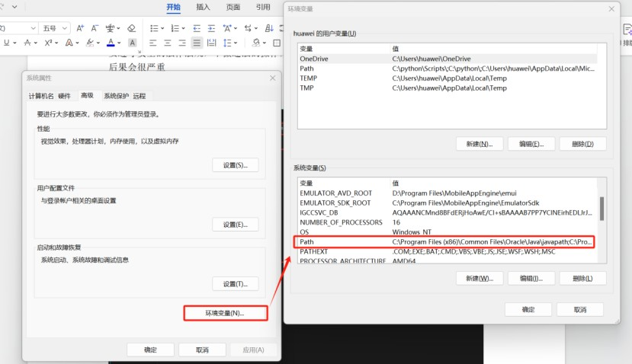Screen dimensions: 632x364
Task: Apply strikethrough formatting
Action: (x=27, y=43)
